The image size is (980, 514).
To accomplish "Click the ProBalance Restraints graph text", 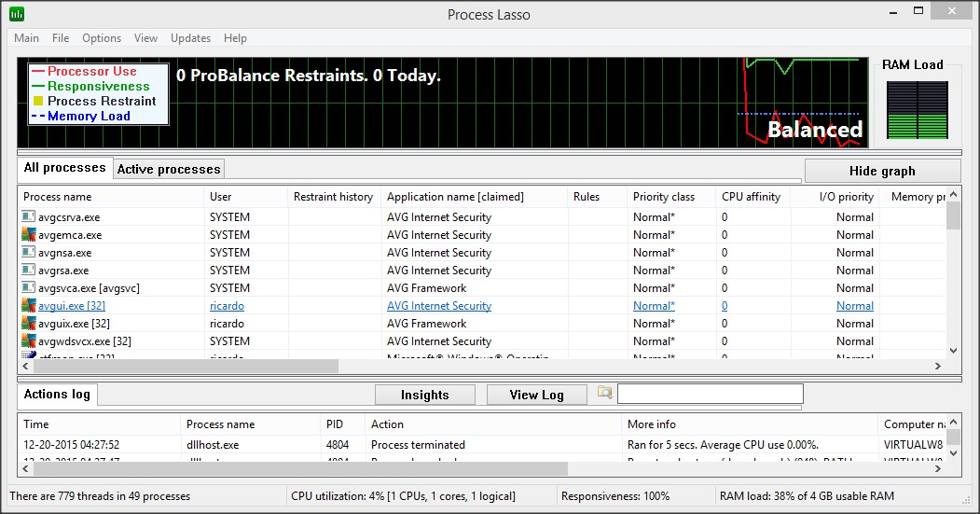I will pos(308,76).
